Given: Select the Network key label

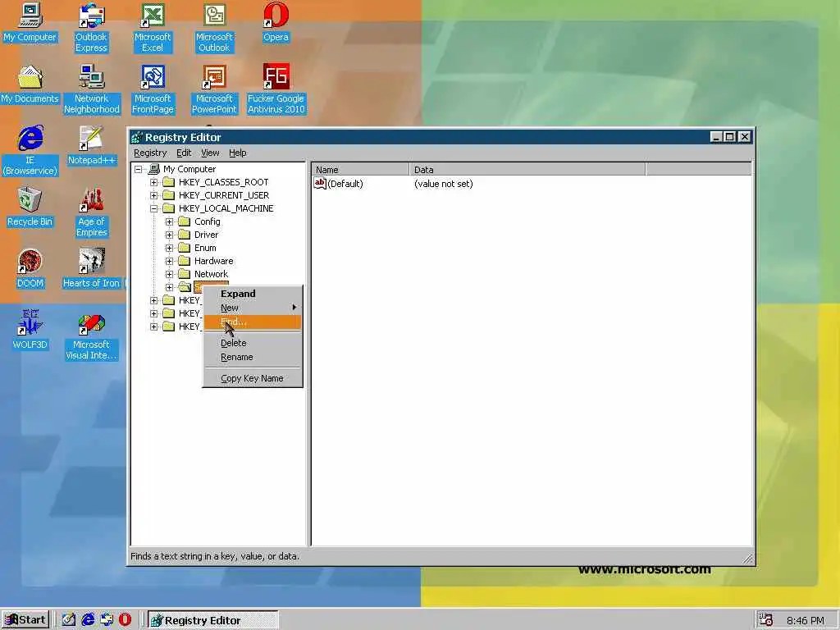Looking at the screenshot, I should (x=211, y=274).
